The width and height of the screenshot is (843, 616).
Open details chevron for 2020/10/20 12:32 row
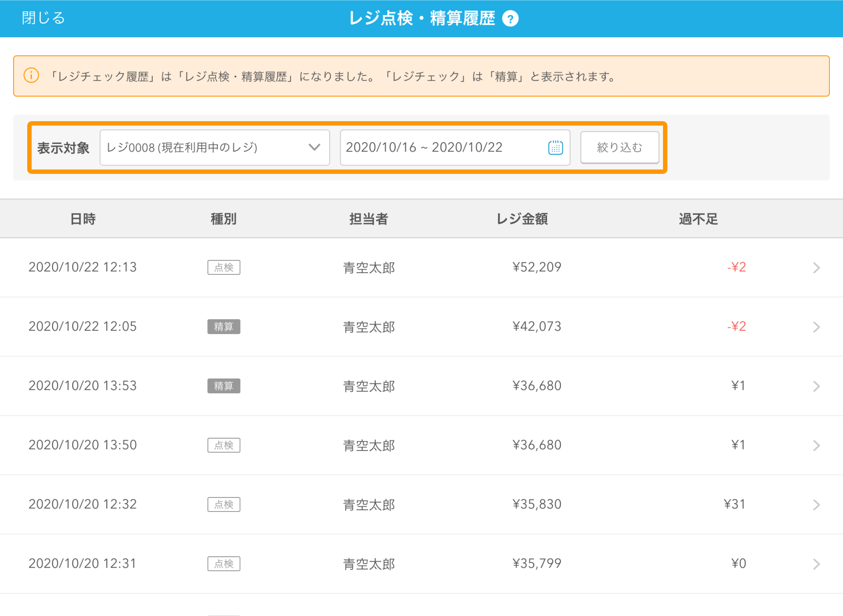pos(816,504)
